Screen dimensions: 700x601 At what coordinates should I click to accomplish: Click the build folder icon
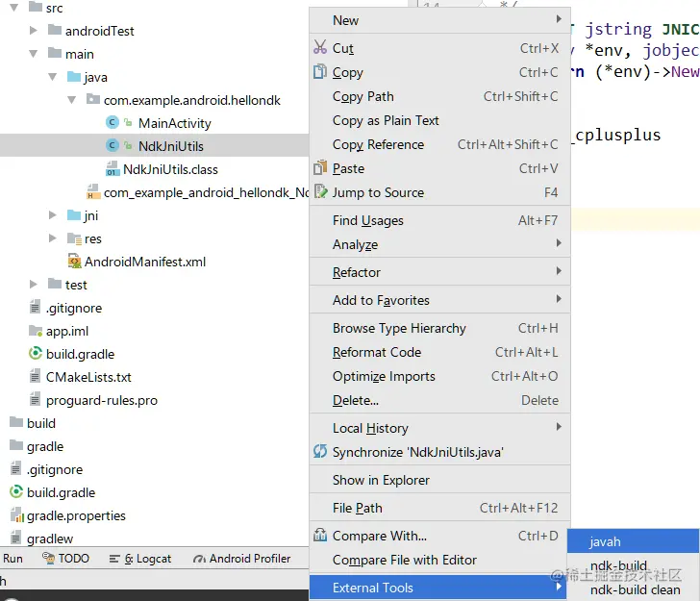pos(16,422)
